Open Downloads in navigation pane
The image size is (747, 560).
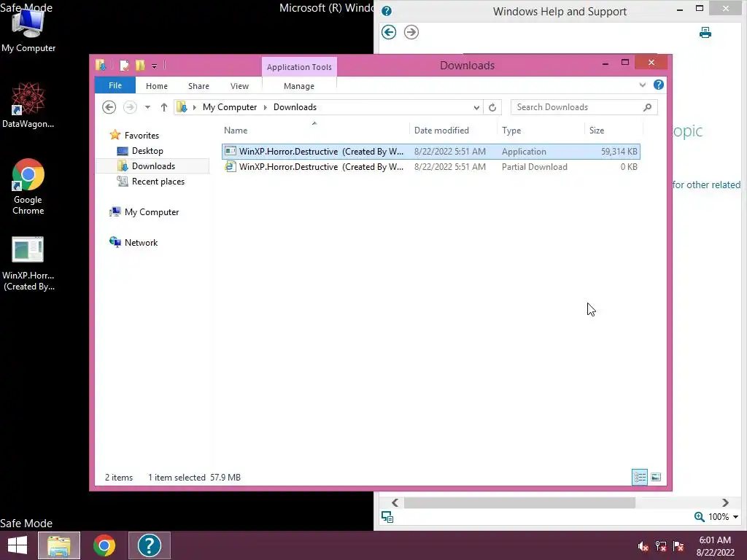point(153,166)
